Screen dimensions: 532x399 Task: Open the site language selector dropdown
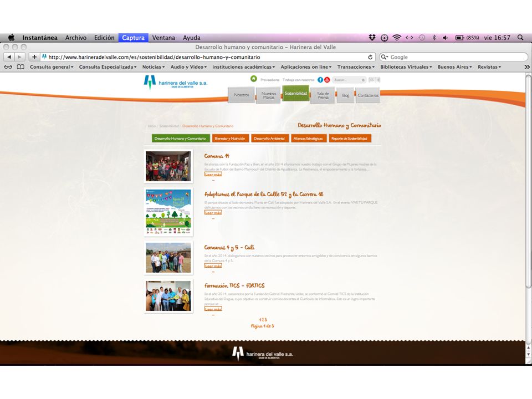[374, 80]
